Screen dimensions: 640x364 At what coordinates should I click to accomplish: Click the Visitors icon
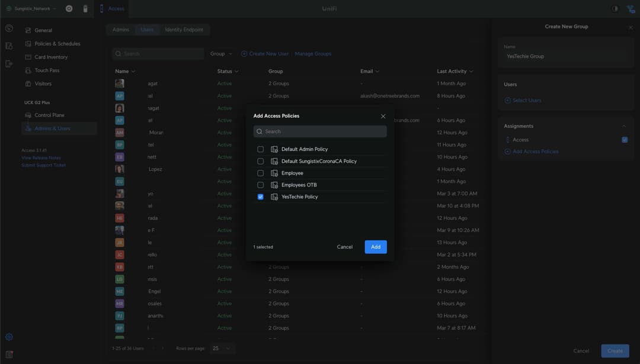(x=28, y=83)
